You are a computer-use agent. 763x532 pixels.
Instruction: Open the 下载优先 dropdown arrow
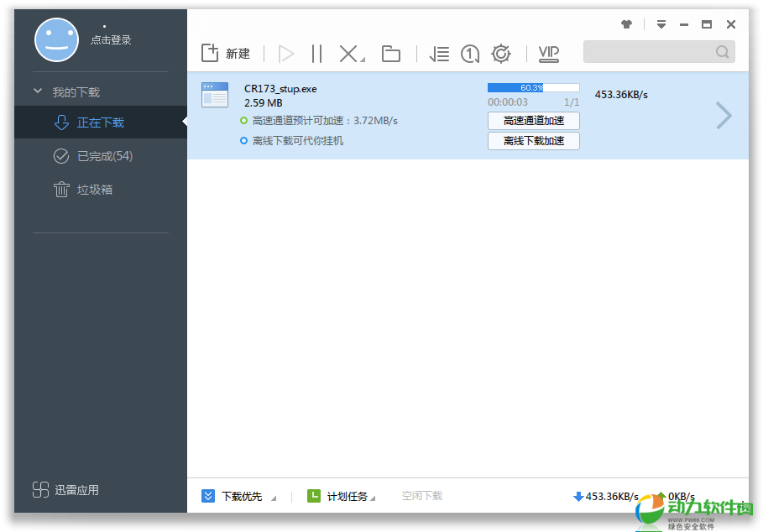(x=274, y=498)
